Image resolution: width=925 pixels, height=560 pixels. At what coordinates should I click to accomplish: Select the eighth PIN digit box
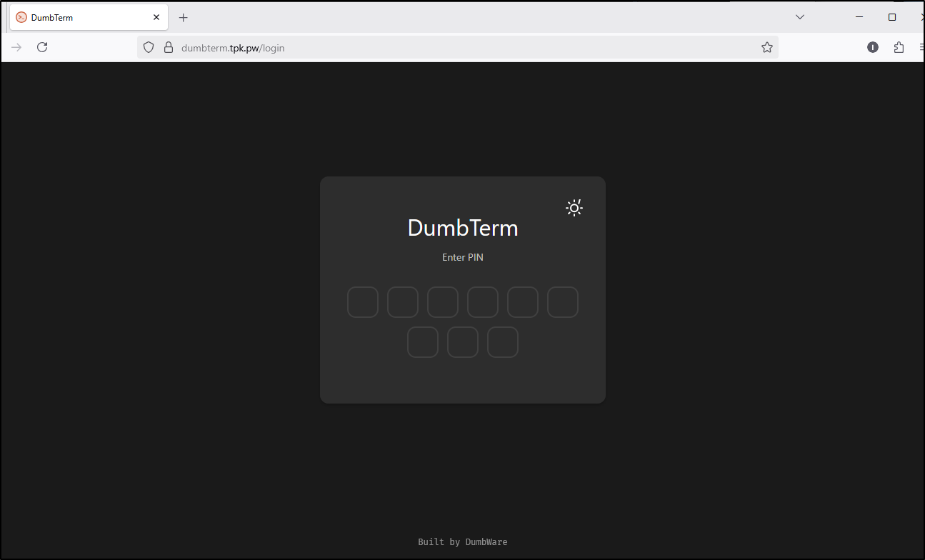[x=463, y=342]
